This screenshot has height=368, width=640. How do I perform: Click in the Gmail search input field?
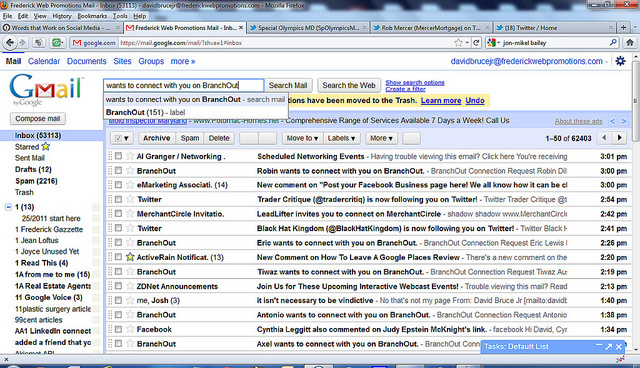click(x=184, y=85)
